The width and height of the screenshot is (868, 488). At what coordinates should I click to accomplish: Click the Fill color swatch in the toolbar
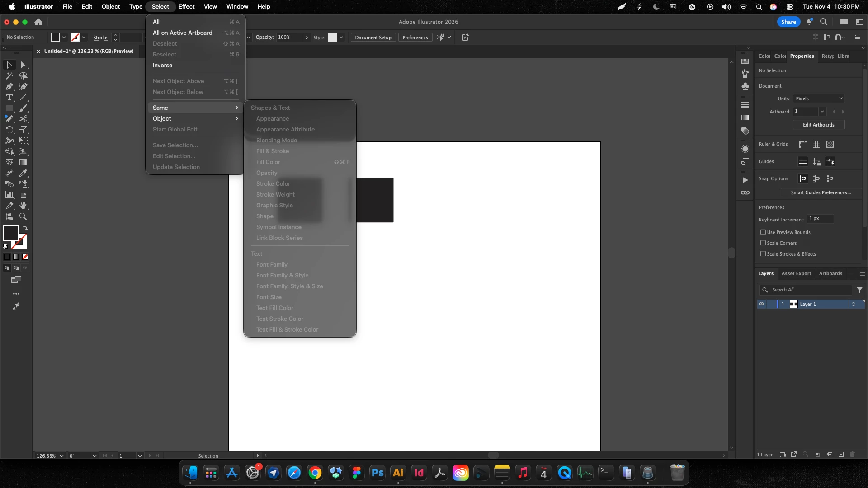(x=10, y=233)
